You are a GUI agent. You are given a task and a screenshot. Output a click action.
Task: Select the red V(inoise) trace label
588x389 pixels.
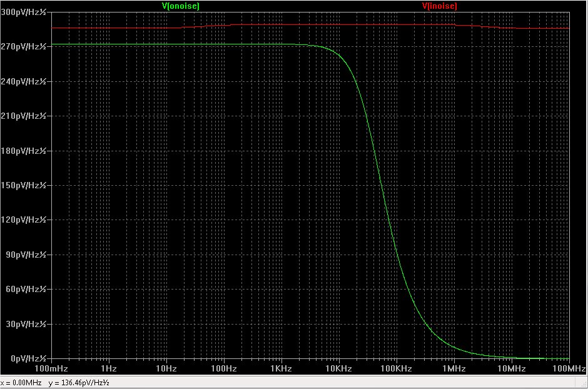(x=440, y=6)
